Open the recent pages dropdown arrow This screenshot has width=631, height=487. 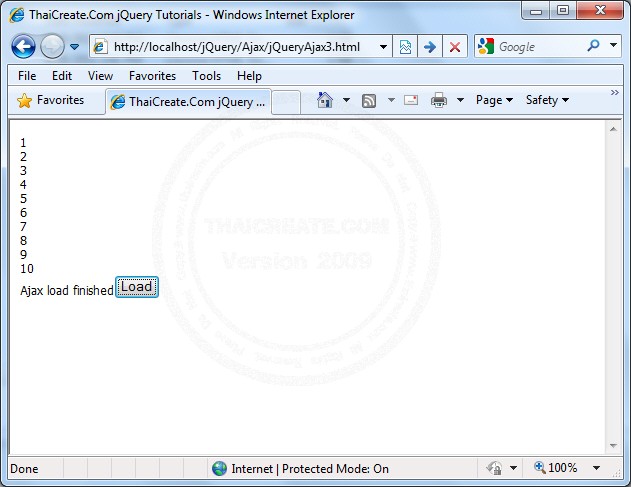[x=74, y=47]
